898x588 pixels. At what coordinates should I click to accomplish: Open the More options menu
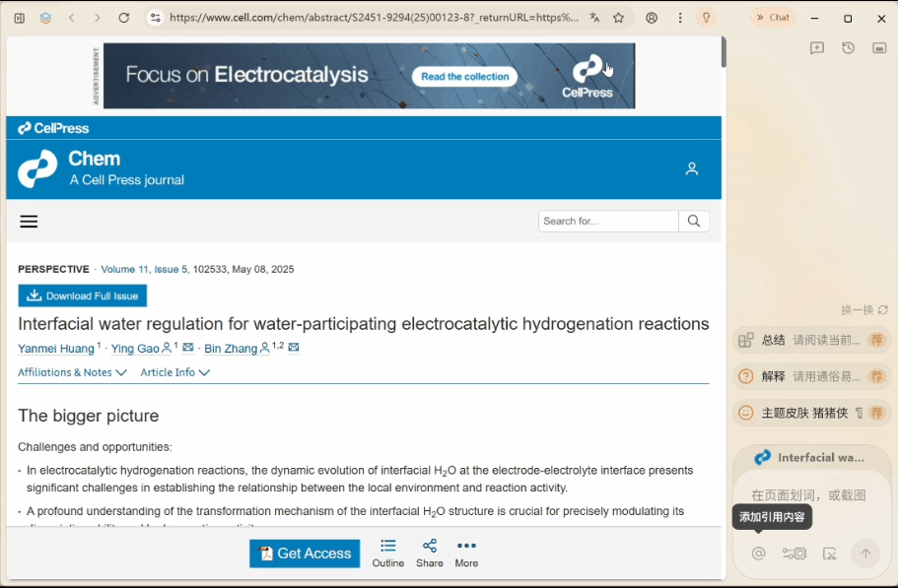pos(466,554)
